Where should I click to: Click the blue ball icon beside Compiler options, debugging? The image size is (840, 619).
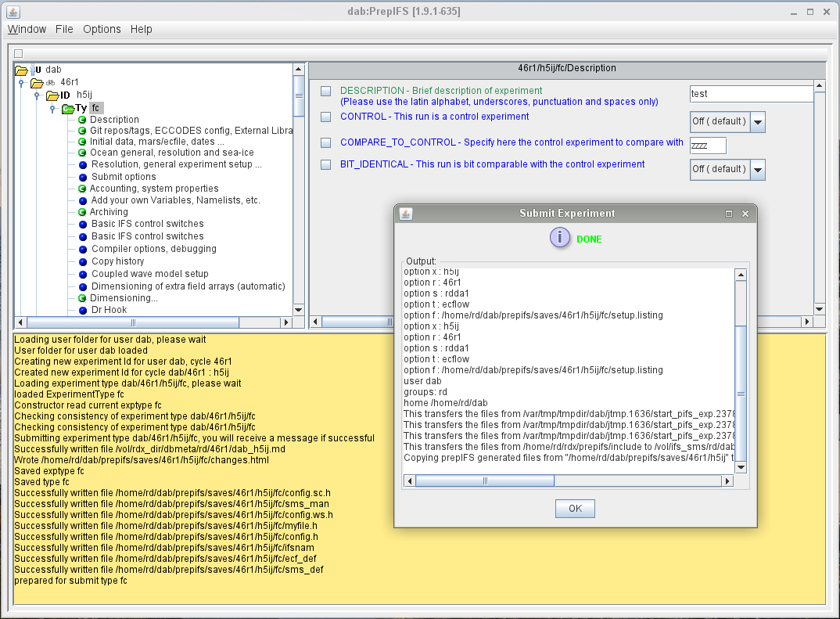click(x=82, y=250)
